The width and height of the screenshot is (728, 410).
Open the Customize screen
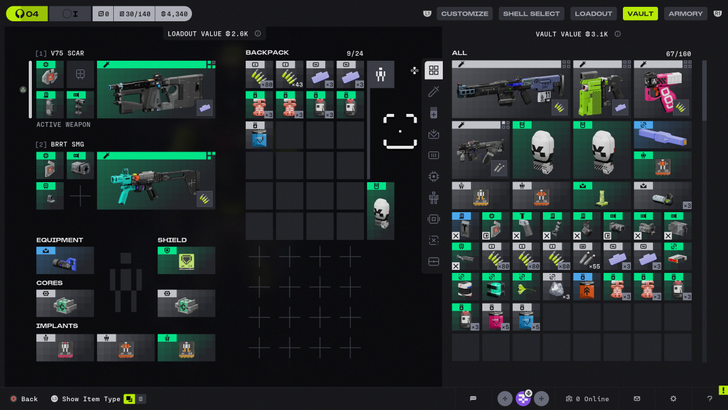[464, 13]
